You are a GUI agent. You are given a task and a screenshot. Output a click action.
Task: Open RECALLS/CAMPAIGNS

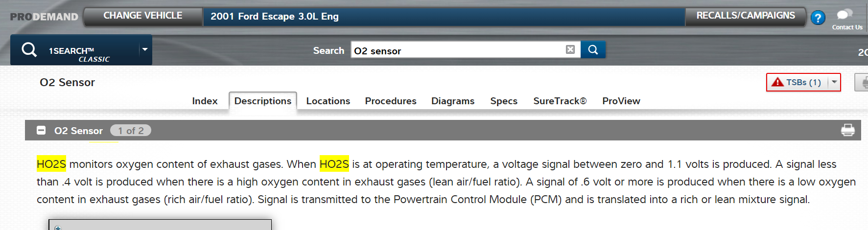(745, 16)
